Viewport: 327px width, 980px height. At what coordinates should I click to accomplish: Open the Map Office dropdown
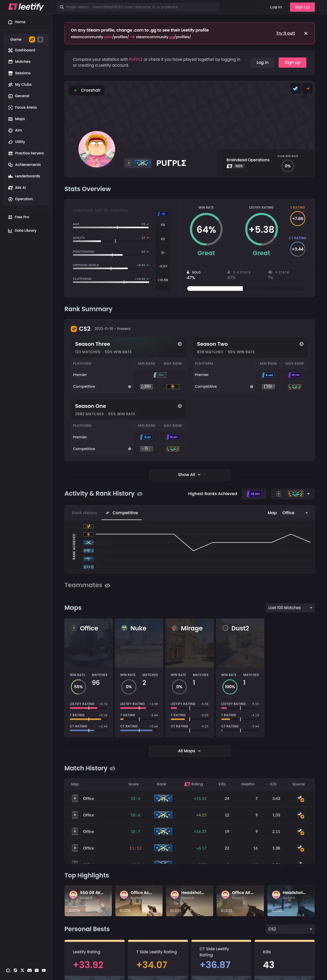click(x=295, y=513)
